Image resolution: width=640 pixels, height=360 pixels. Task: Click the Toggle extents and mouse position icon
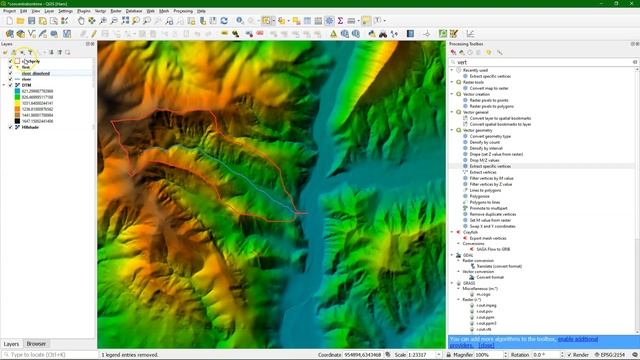(388, 355)
